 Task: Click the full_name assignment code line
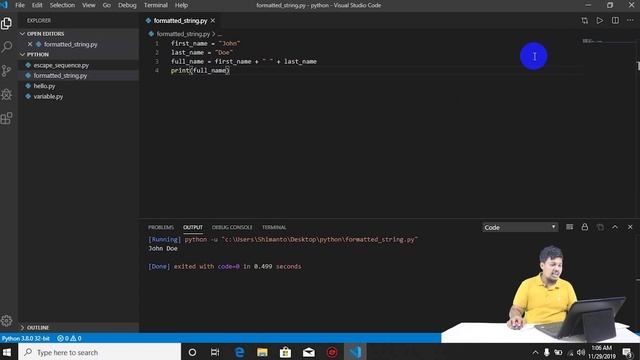(x=244, y=62)
